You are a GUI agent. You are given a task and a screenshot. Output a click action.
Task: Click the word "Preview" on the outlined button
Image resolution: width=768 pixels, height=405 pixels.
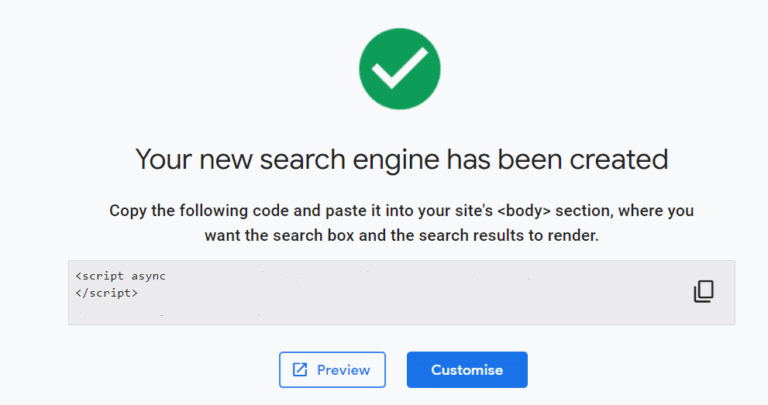coord(343,370)
